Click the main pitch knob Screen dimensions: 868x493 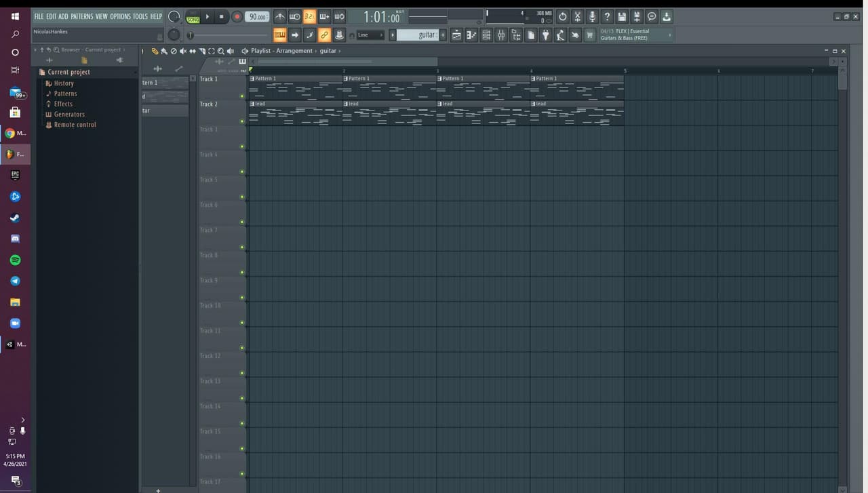(174, 35)
